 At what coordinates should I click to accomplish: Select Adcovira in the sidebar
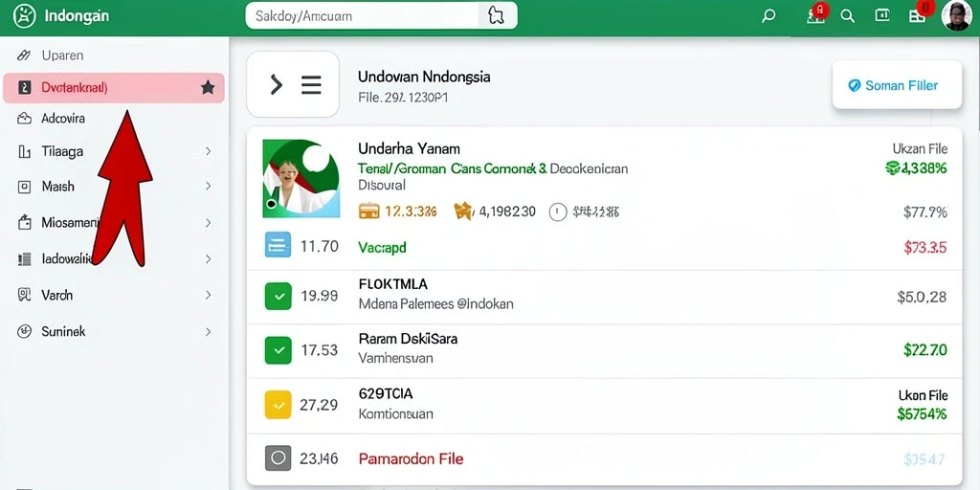coord(63,118)
